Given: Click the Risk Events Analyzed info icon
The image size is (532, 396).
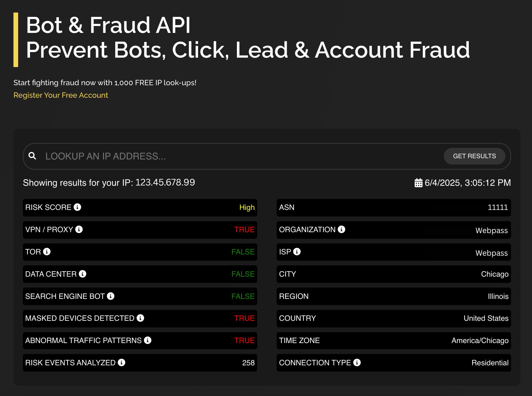Looking at the screenshot, I should click(121, 363).
